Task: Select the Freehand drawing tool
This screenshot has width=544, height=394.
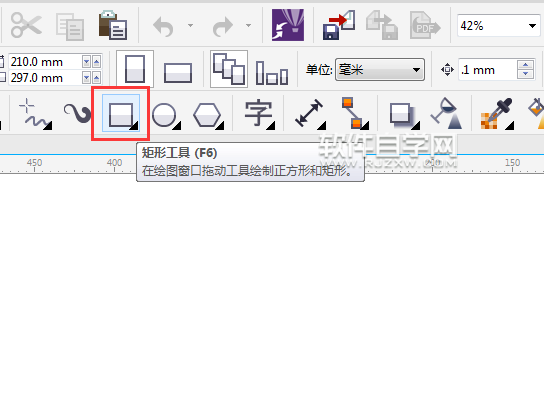Action: 35,114
